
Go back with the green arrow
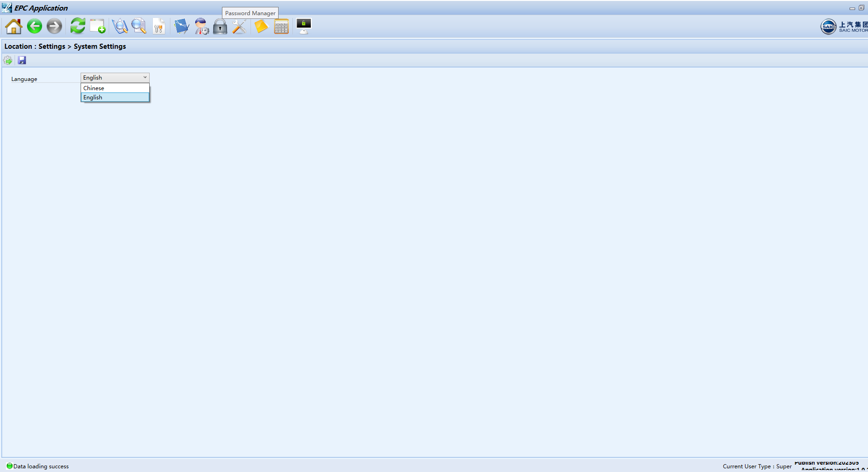35,27
